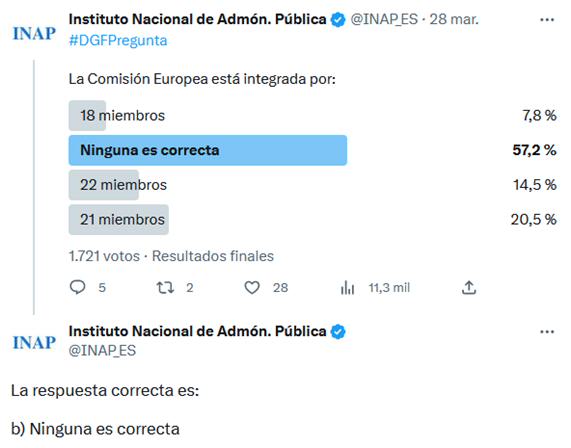Open the #DGFPregunta hashtag
Image resolution: width=571 pixels, height=448 pixels.
coord(118,40)
